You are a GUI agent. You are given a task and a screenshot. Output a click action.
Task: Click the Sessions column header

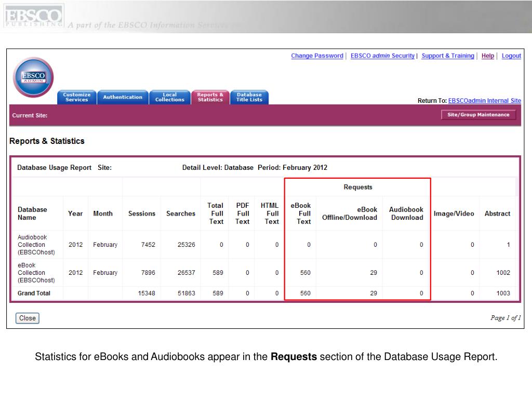[x=142, y=214]
